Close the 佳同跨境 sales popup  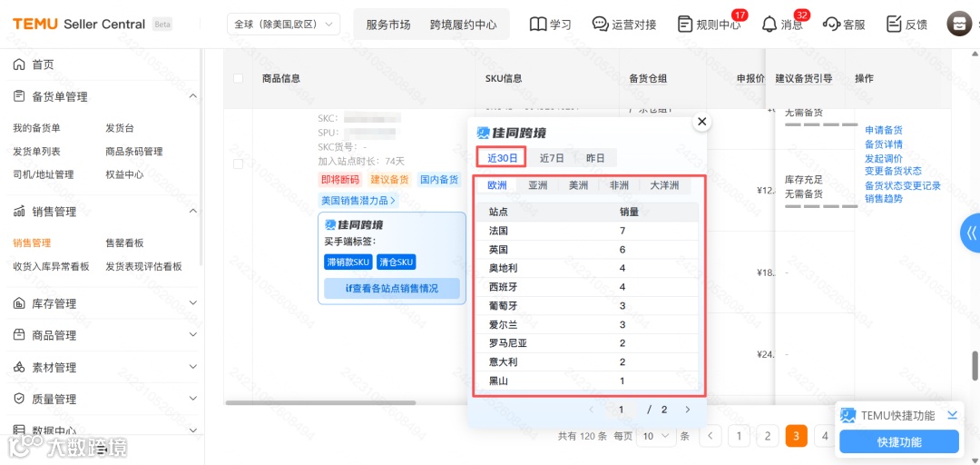tap(701, 122)
